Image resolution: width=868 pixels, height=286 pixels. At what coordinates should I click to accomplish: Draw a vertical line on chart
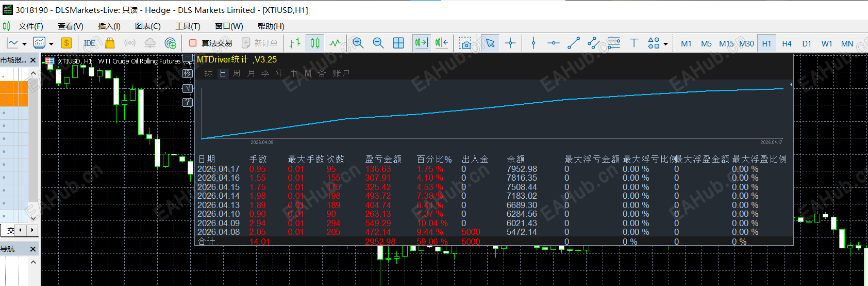[x=533, y=43]
